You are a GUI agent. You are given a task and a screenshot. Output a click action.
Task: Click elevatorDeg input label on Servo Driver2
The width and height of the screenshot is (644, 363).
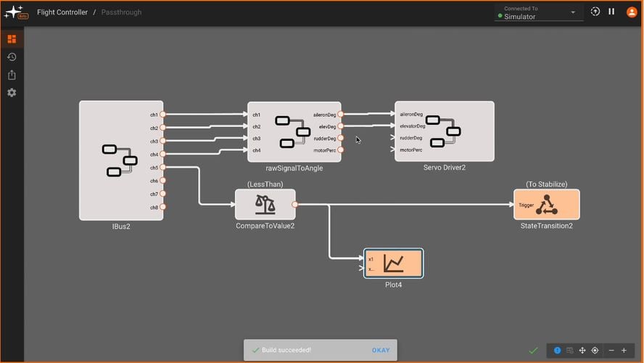tap(413, 126)
